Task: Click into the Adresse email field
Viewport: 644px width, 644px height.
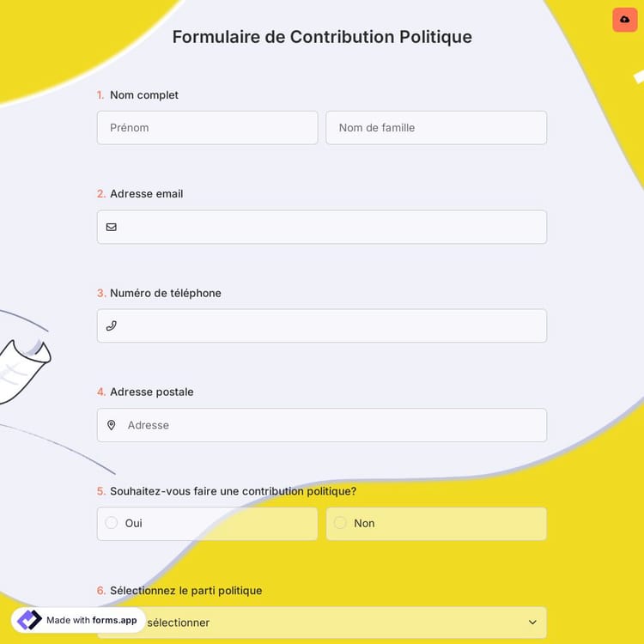Action: [331, 228]
